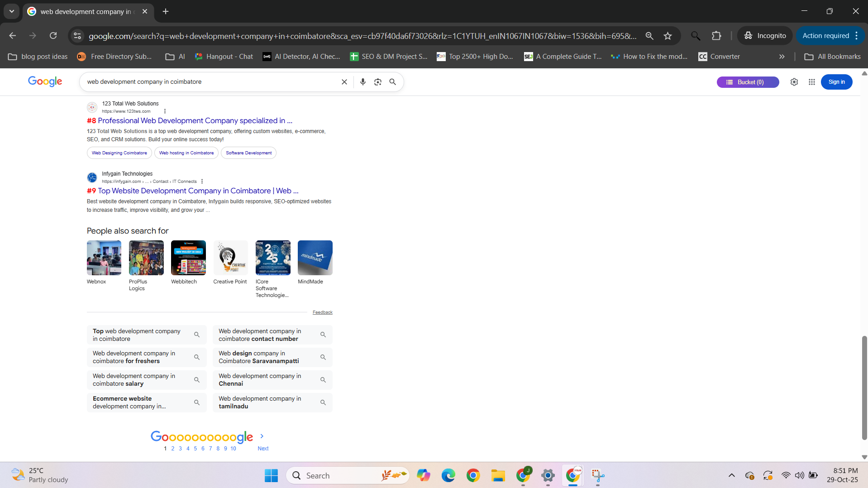Image resolution: width=868 pixels, height=488 pixels.
Task: Open Google quick settings gear
Action: [794, 82]
